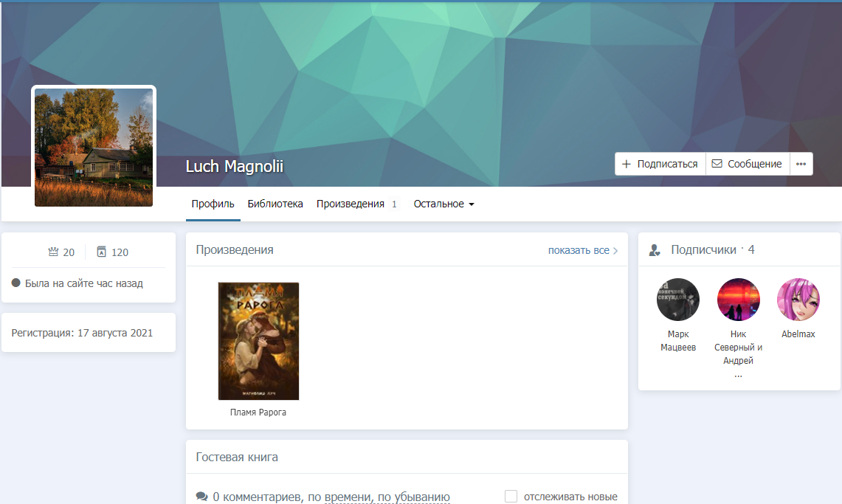Click the Luch Magnolii profile avatar
This screenshot has height=504, width=842.
pyautogui.click(x=94, y=148)
